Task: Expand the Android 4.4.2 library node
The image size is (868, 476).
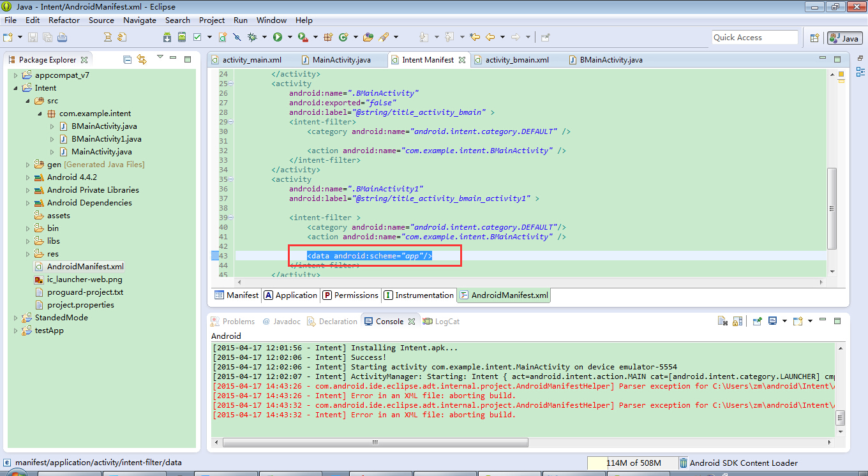Action: coord(28,177)
